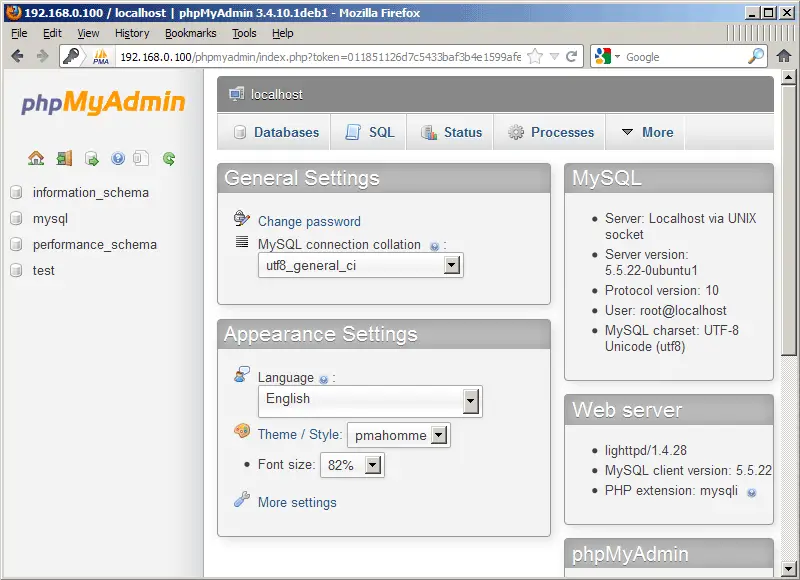800x580 pixels.
Task: Reload the page with the refresh icon
Action: (x=572, y=56)
